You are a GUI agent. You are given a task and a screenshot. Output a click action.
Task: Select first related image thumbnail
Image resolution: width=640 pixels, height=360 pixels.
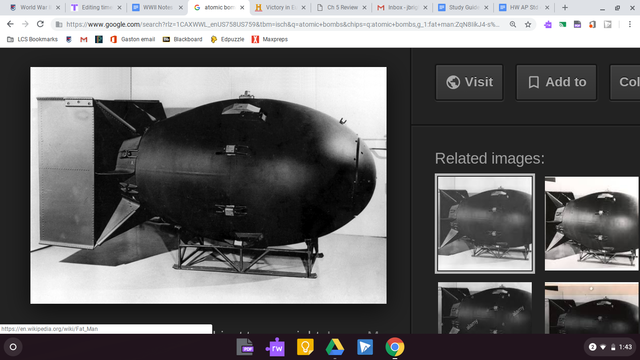(x=485, y=223)
